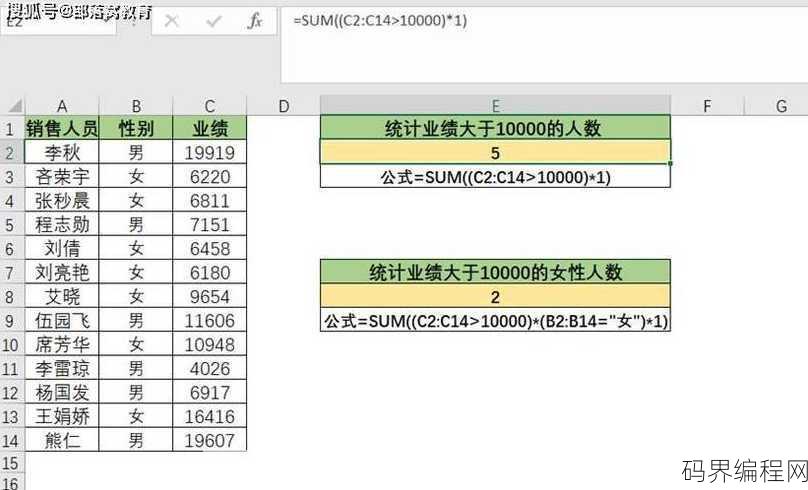808x490 pixels.
Task: Click the value 6811 in column C
Action: [210, 200]
